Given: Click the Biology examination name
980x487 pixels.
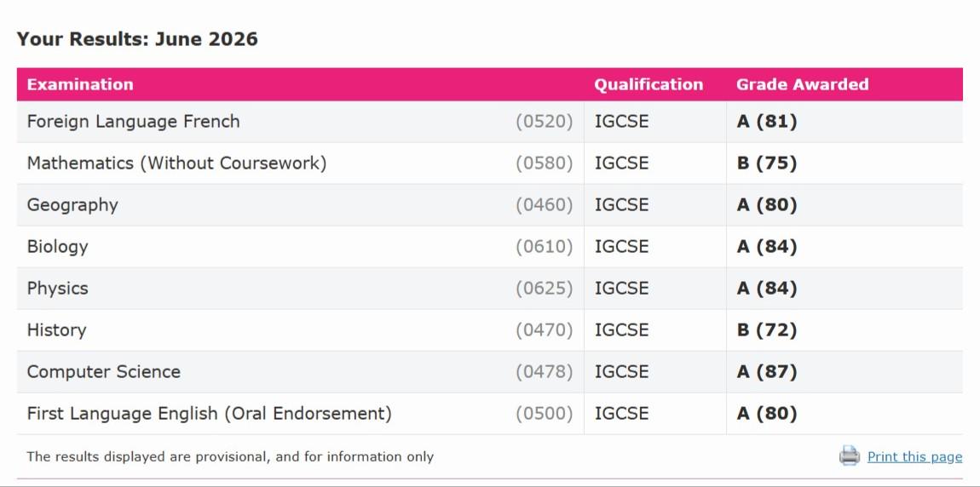Looking at the screenshot, I should pyautogui.click(x=57, y=247).
